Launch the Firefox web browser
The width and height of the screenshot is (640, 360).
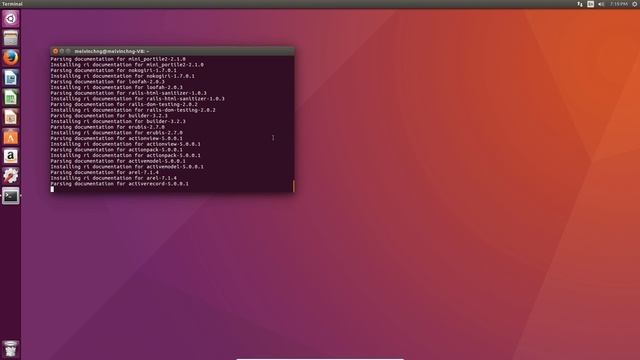coord(11,58)
